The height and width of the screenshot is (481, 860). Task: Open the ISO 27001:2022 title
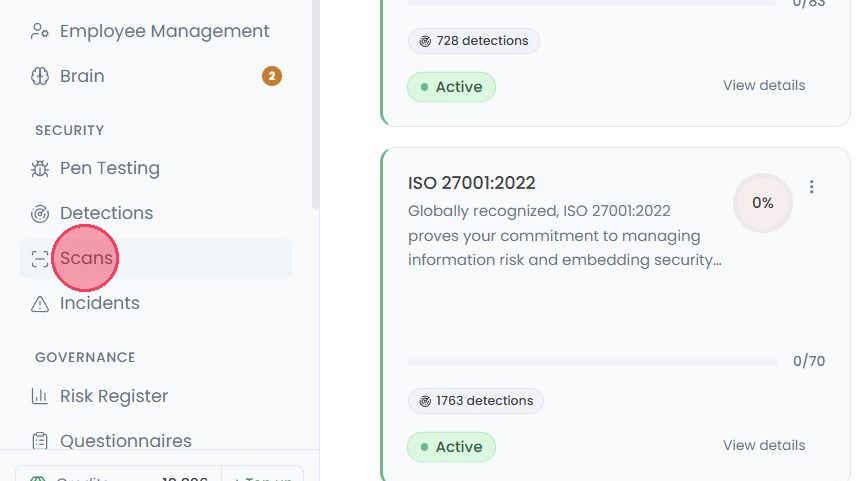tap(472, 183)
